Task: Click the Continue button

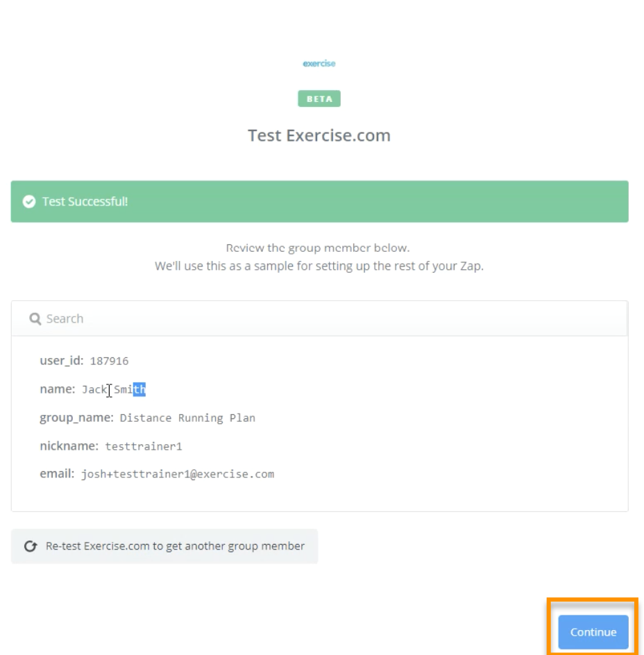Action: click(x=593, y=631)
